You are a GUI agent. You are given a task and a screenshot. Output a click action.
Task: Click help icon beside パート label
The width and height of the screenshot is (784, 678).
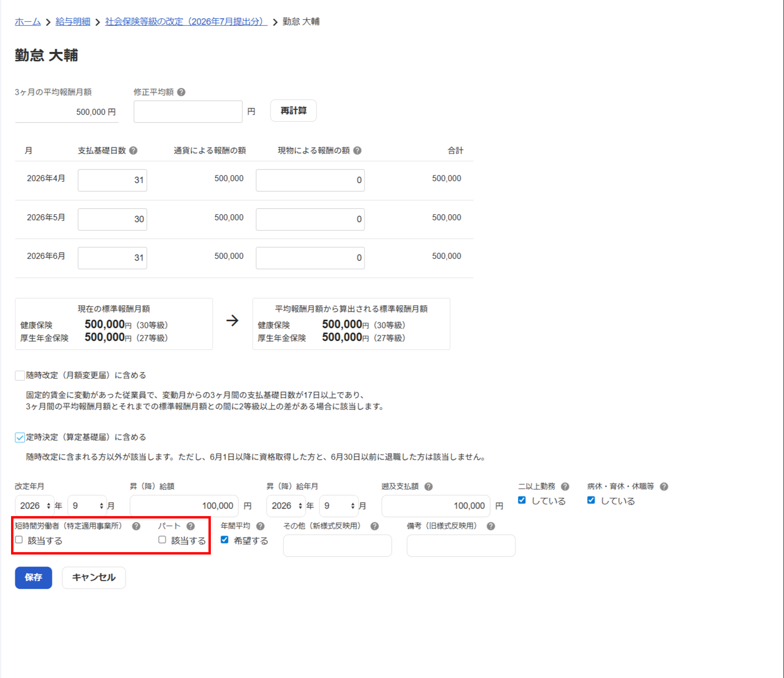click(191, 526)
